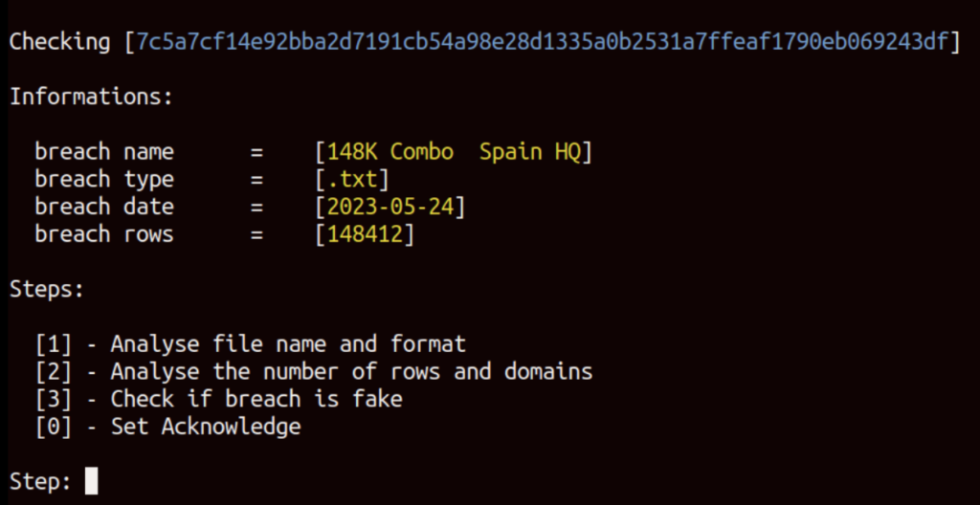Select step [3] Check if breach is fake
980x505 pixels.
pyautogui.click(x=219, y=399)
